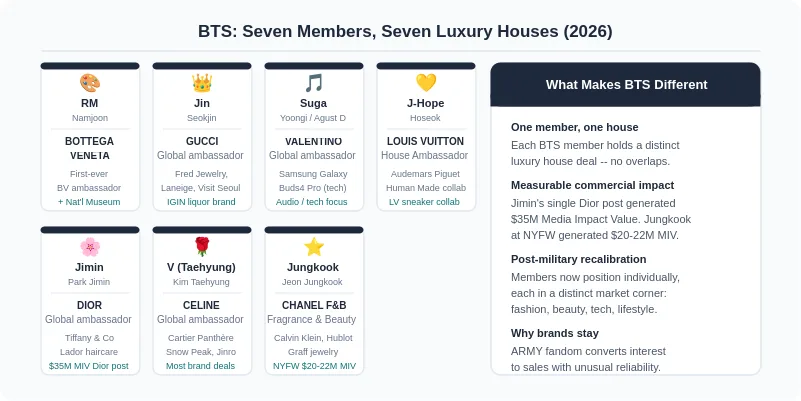Click the crown icon above Jin

201,83
